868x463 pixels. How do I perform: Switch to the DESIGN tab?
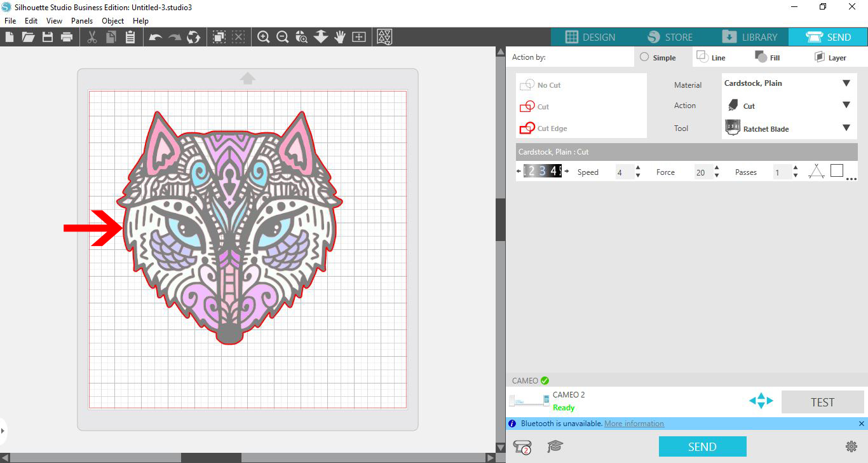[x=590, y=37]
